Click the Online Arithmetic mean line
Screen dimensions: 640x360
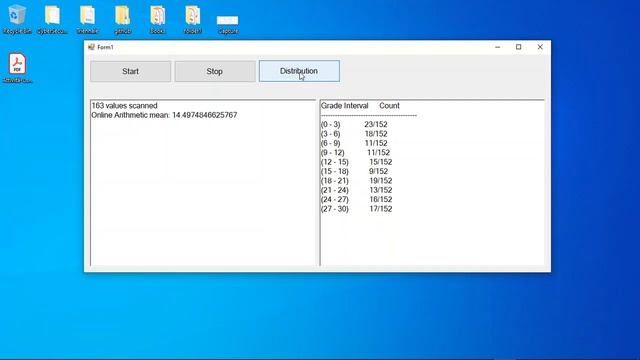(164, 115)
